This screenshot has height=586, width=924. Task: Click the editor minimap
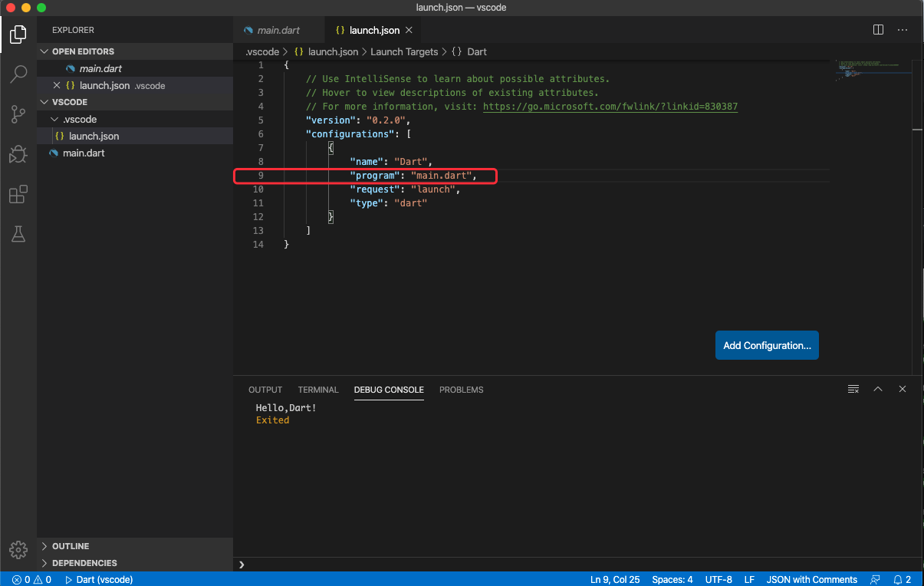[872, 71]
